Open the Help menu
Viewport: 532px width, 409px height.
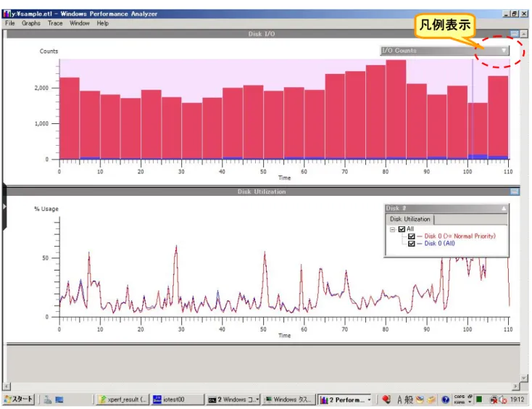click(x=102, y=23)
